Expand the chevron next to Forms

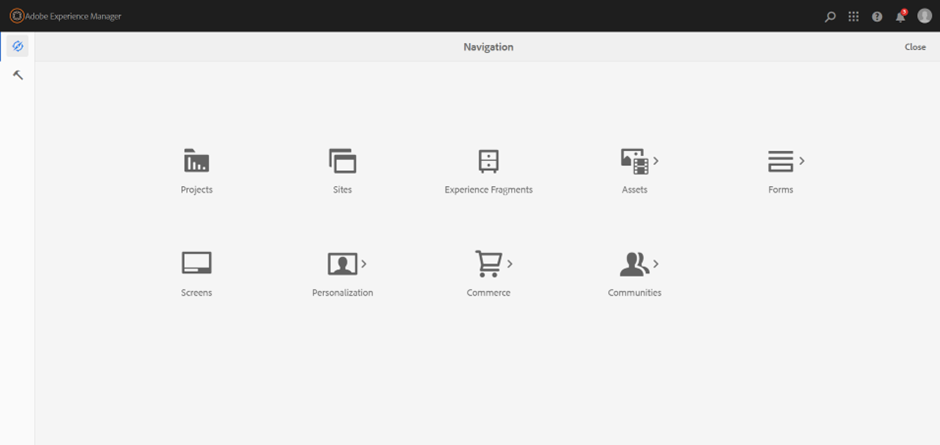(802, 160)
